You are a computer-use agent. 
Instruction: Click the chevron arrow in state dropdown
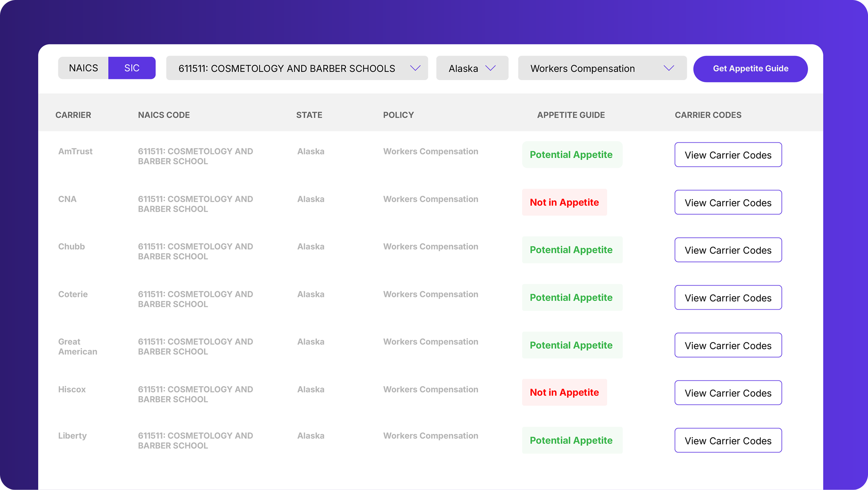click(x=490, y=68)
